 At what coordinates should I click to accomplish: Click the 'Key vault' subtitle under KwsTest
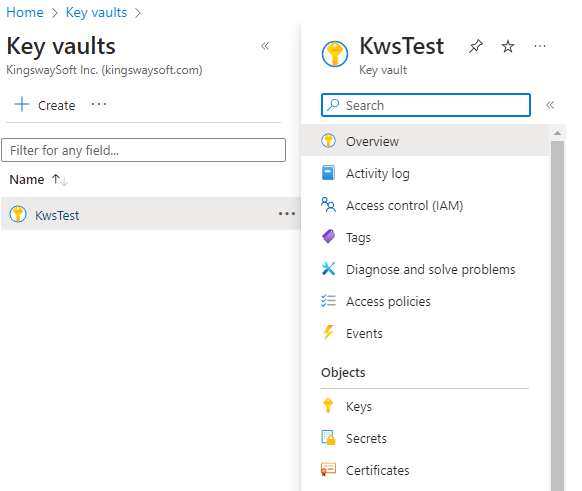pos(383,70)
